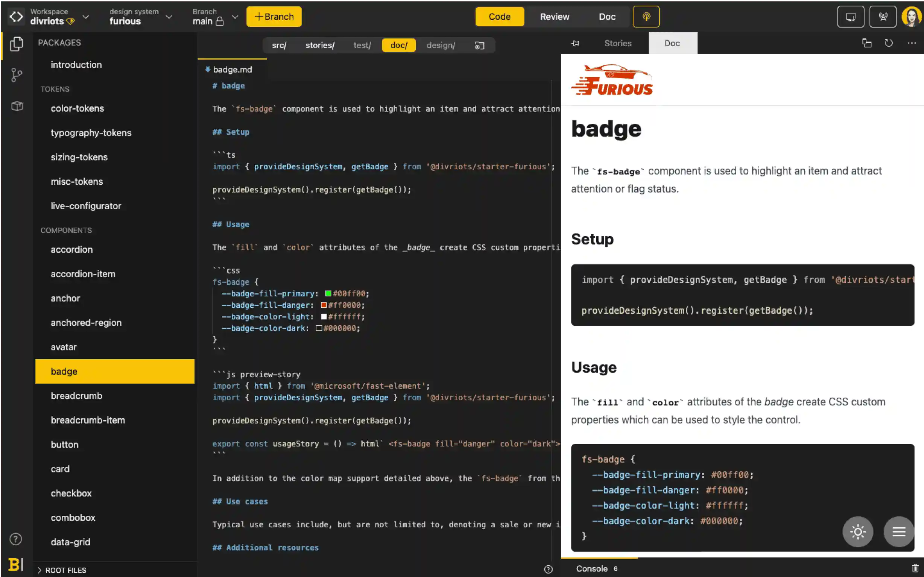
Task: Activate the yellow podcast broadcast button
Action: click(x=646, y=17)
